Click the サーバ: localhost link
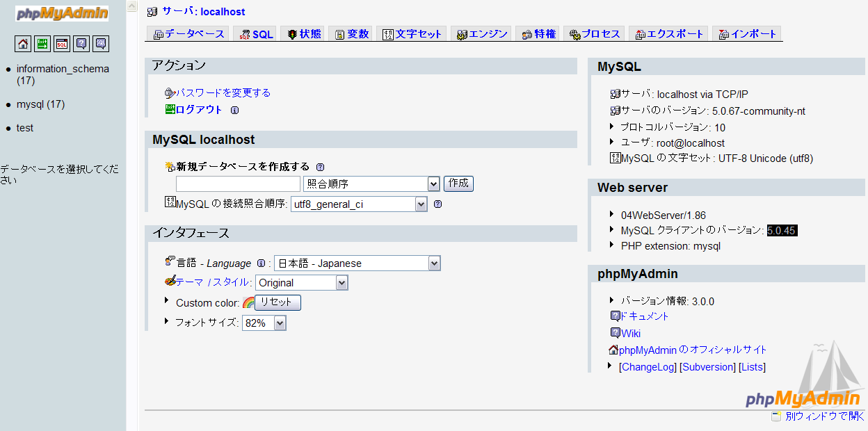The image size is (868, 431). point(203,12)
